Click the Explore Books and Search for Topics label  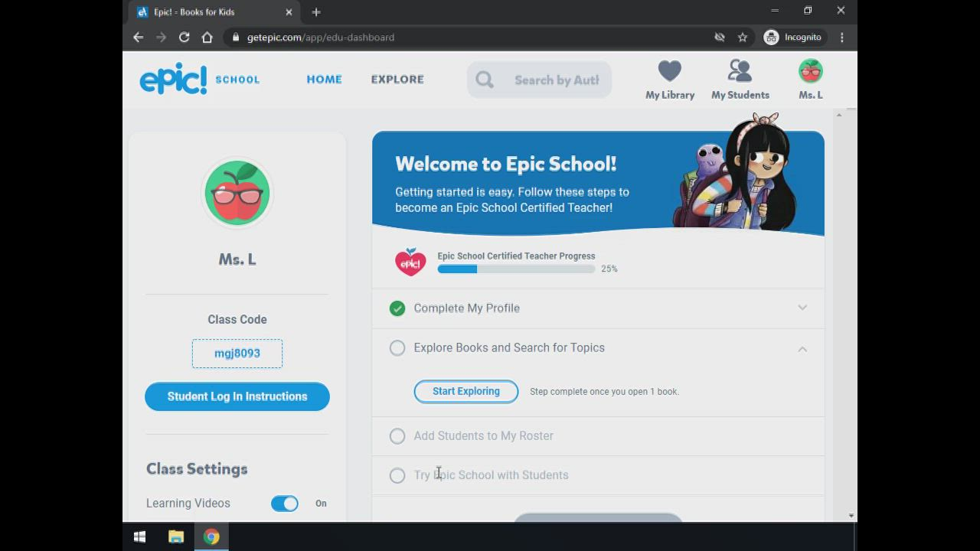click(509, 347)
